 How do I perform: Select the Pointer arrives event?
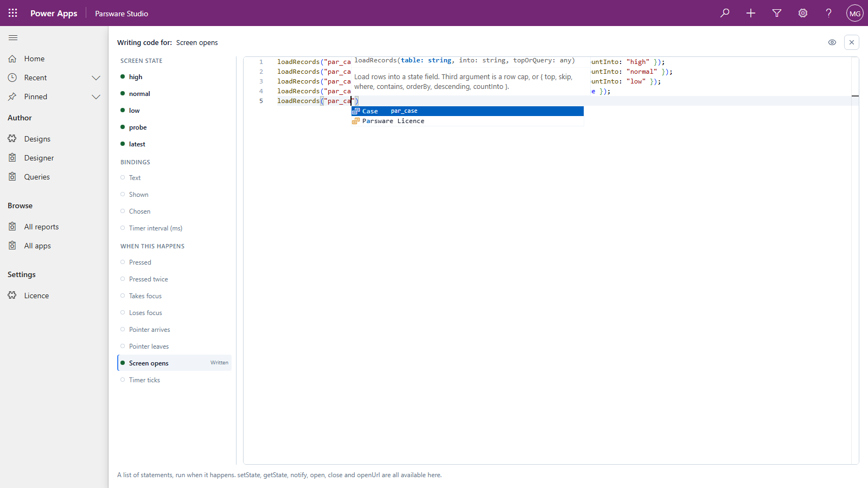pyautogui.click(x=175, y=329)
